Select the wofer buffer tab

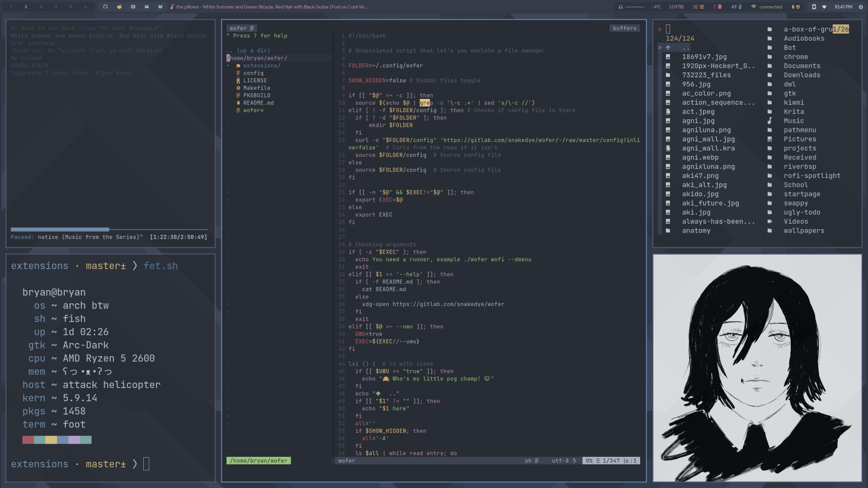point(241,28)
